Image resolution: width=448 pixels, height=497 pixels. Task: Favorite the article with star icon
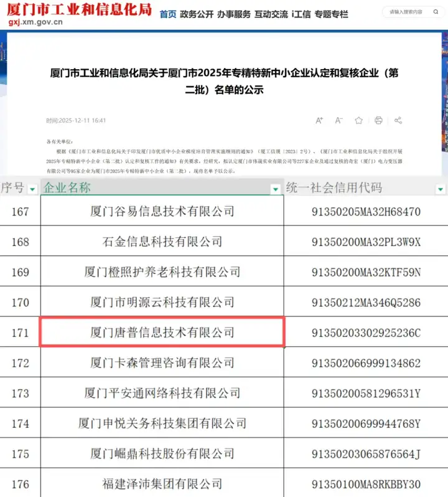359,120
